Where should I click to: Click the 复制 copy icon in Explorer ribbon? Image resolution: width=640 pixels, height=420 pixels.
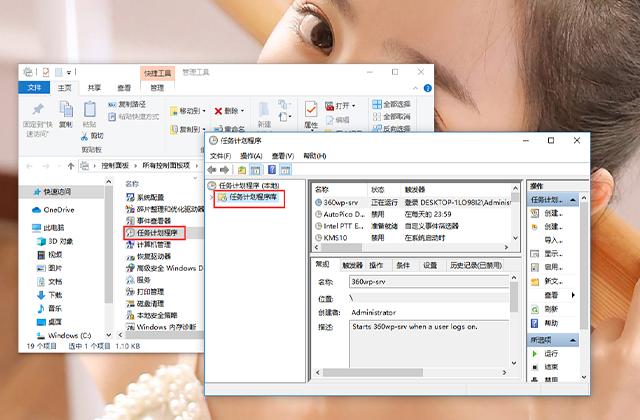pos(66,109)
